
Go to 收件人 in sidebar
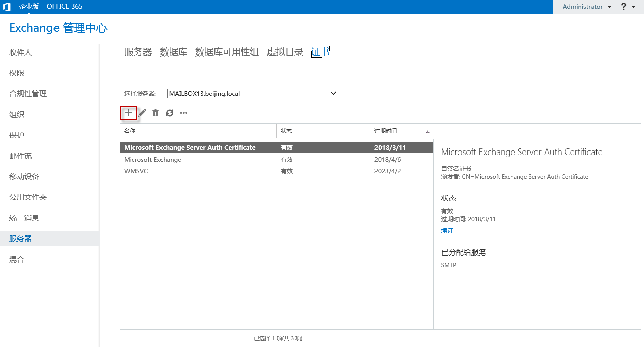(21, 53)
